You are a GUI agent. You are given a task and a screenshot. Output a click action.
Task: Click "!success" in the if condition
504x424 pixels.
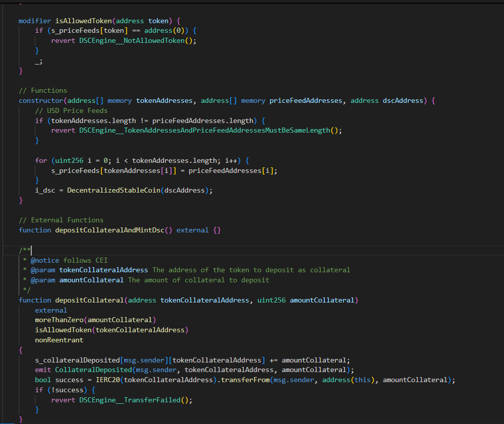(67, 390)
